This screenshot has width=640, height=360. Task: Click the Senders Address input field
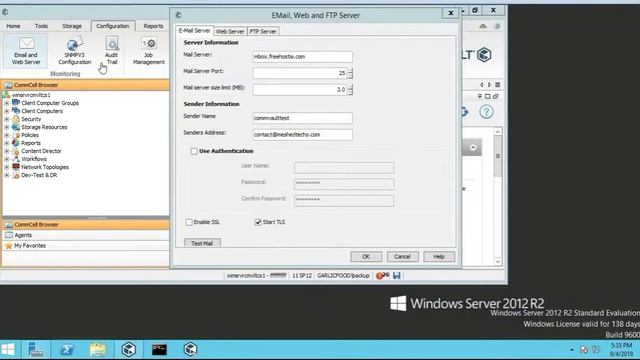click(302, 135)
